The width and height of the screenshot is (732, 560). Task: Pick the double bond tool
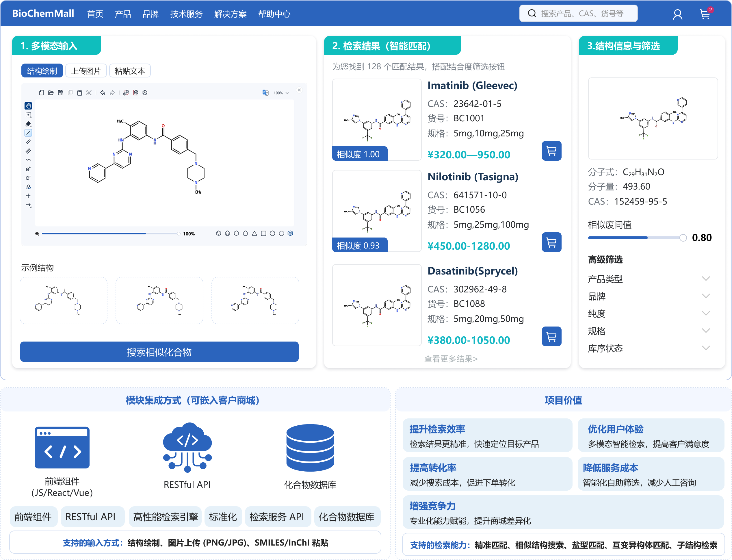click(x=28, y=142)
